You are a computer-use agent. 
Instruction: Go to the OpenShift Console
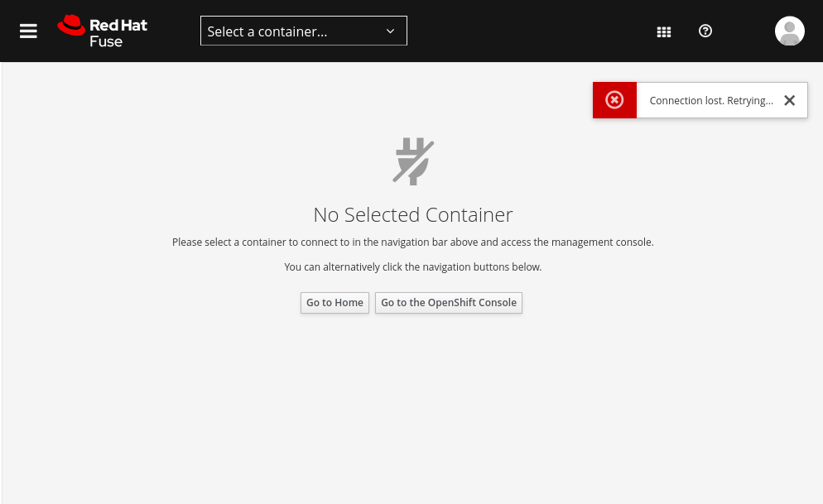(449, 303)
